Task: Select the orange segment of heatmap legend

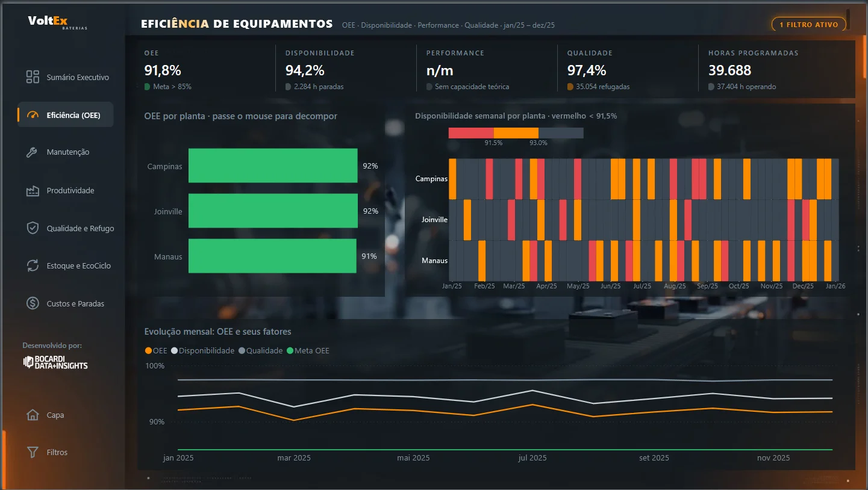Action: pyautogui.click(x=516, y=133)
